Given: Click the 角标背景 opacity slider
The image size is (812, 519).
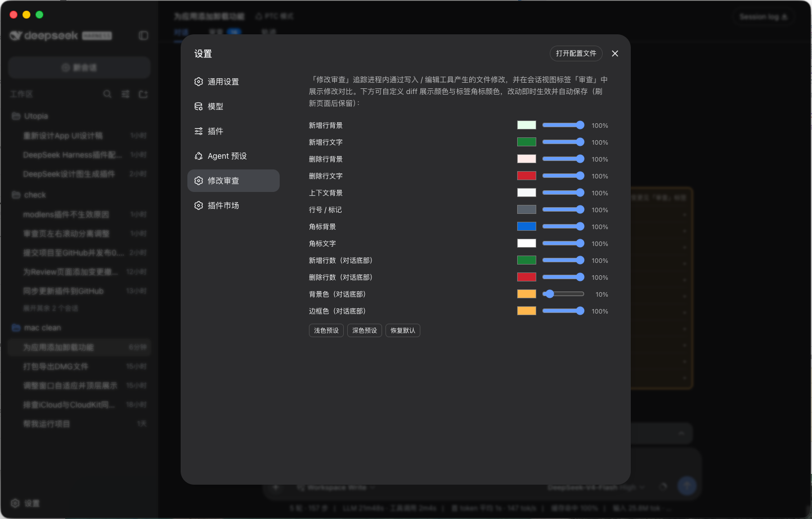Looking at the screenshot, I should pos(563,226).
